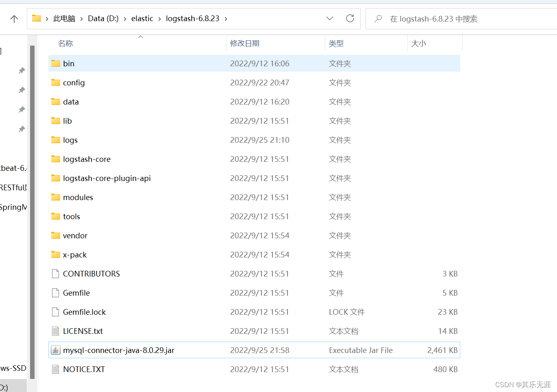Click the tools folder icon
The width and height of the screenshot is (557, 392).
pyautogui.click(x=56, y=216)
